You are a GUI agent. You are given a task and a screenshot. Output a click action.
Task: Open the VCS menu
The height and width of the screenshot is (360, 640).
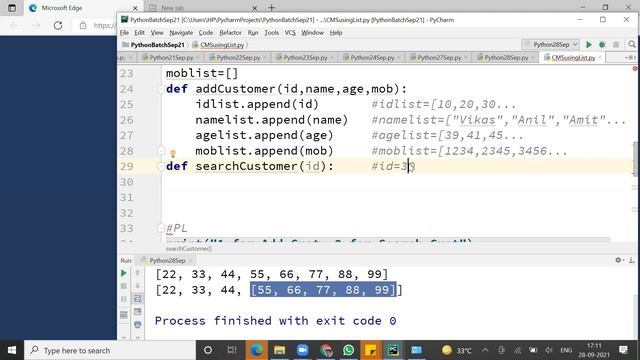(290, 33)
